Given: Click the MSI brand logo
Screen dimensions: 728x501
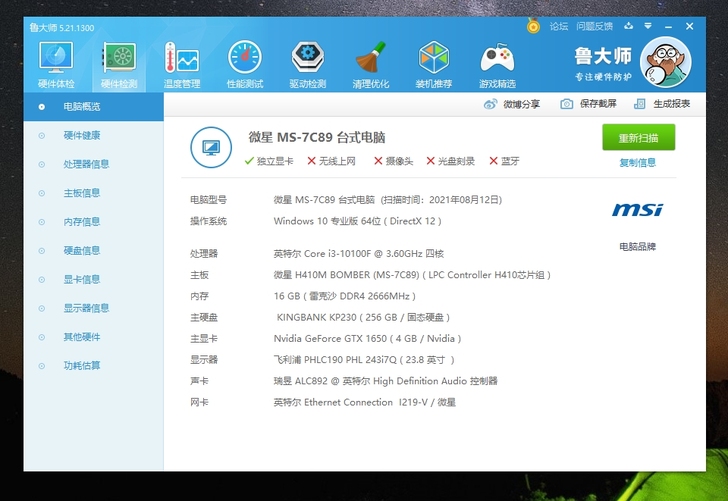Looking at the screenshot, I should [637, 210].
